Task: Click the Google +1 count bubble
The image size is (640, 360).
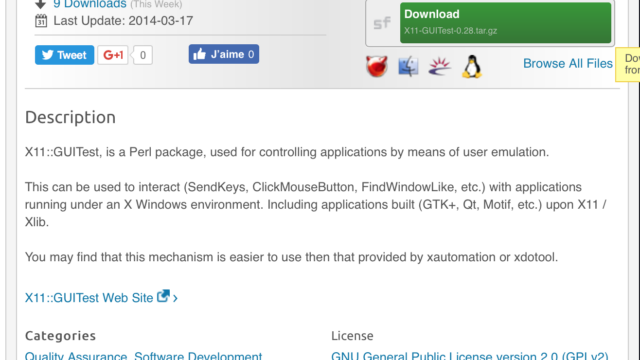Action: coord(142,55)
